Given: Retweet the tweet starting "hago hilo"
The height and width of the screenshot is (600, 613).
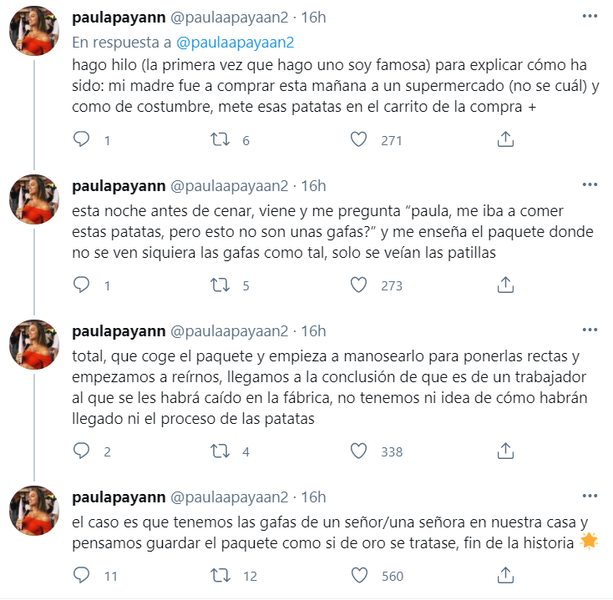Looking at the screenshot, I should [220, 141].
